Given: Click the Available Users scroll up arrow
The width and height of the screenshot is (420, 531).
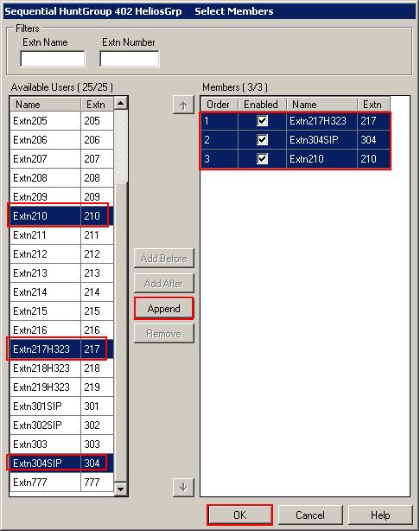Looking at the screenshot, I should [x=120, y=103].
